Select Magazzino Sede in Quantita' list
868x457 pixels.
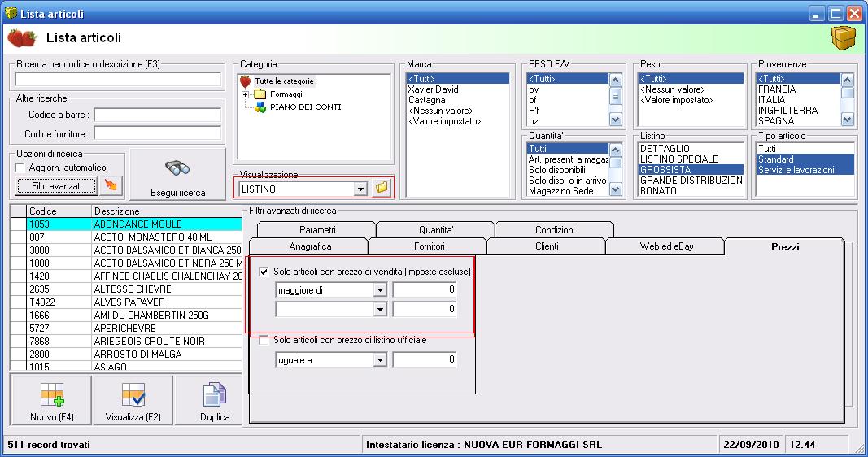[x=567, y=191]
